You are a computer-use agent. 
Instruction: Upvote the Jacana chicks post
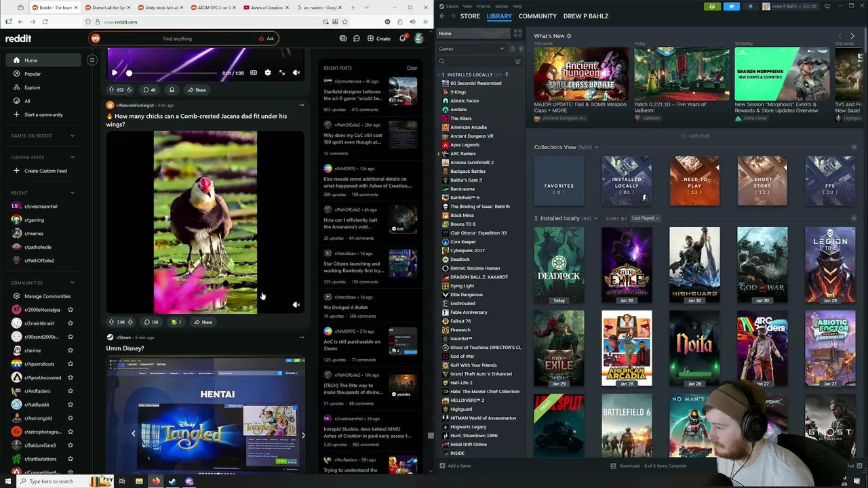tap(111, 322)
